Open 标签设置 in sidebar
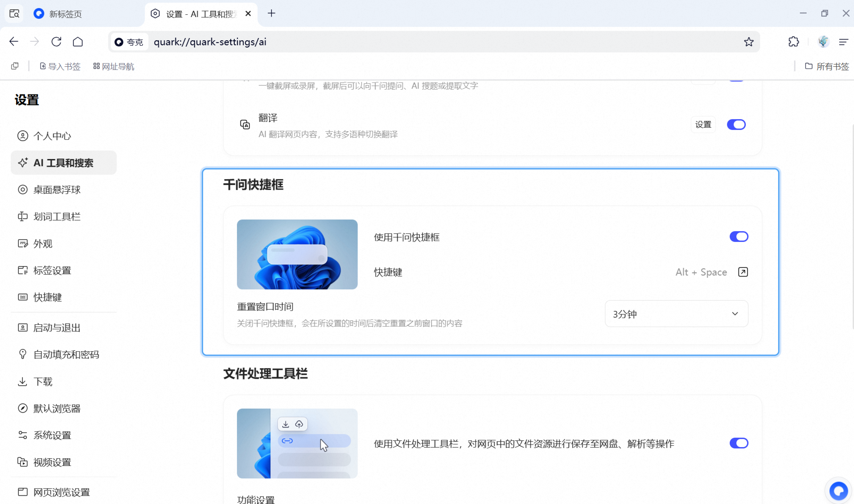The height and width of the screenshot is (504, 854). pos(64,271)
